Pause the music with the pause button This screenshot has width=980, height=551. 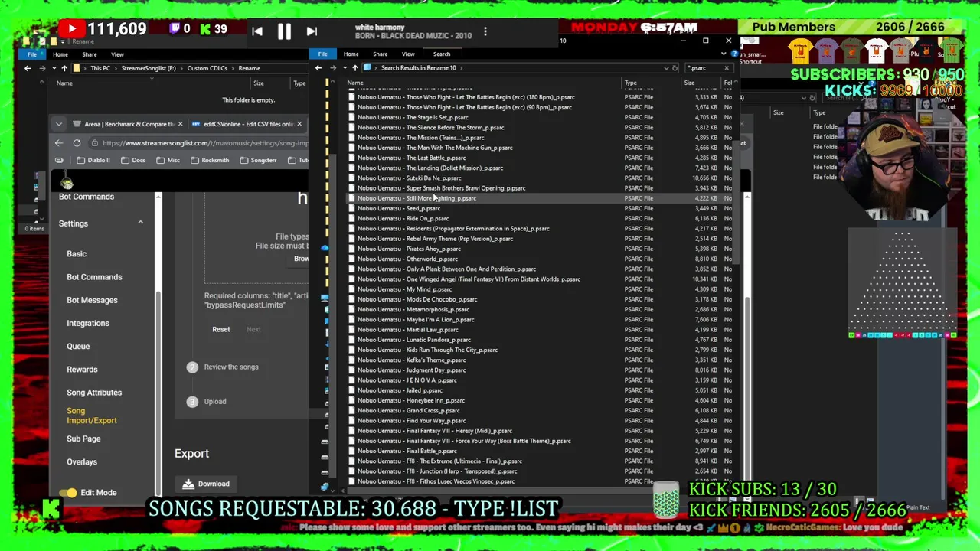[x=284, y=31]
